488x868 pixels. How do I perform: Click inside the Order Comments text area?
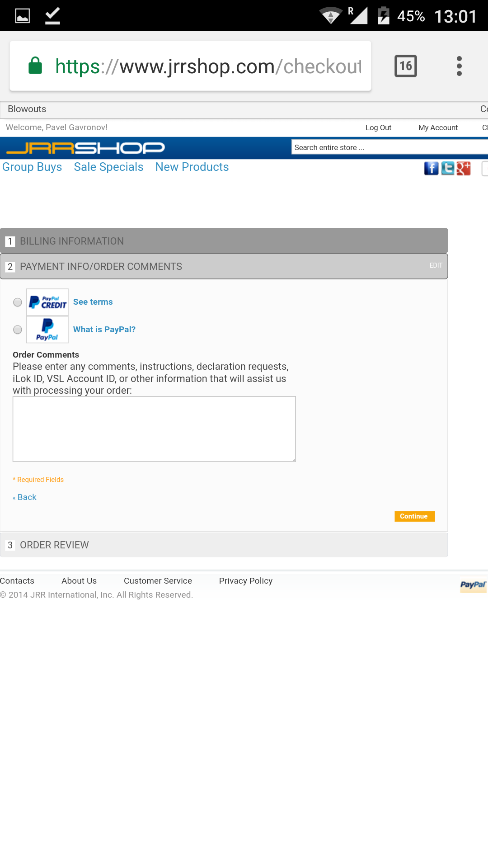(154, 429)
